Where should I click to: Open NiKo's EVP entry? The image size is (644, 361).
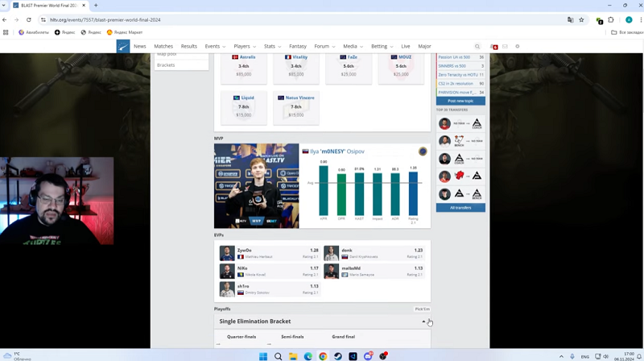pos(270,272)
